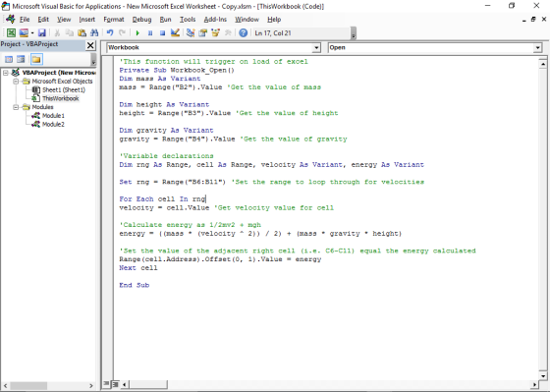This screenshot has height=392, width=550.
Task: Click the 'Next cell' code line
Action: point(138,268)
